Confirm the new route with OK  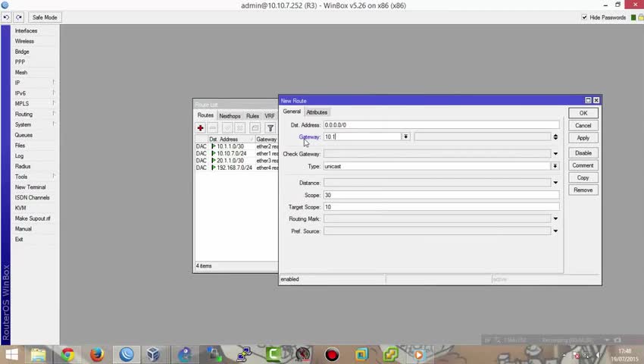click(x=583, y=113)
